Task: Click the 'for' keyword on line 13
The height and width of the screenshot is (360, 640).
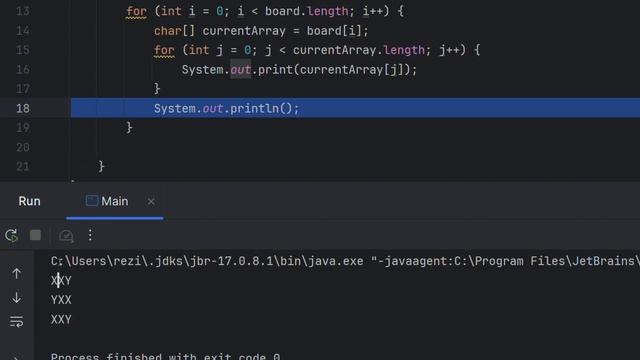Action: coord(136,11)
